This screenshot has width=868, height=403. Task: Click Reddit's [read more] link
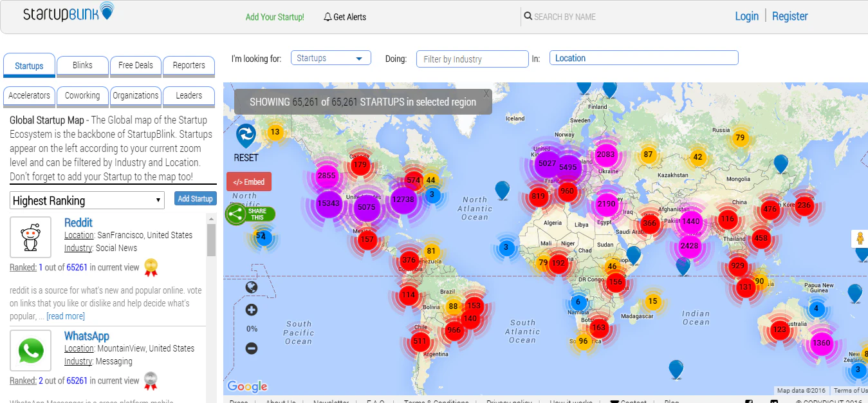[x=66, y=316]
